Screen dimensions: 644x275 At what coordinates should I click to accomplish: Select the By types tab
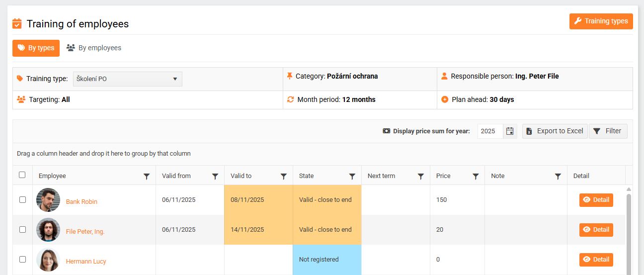(36, 48)
